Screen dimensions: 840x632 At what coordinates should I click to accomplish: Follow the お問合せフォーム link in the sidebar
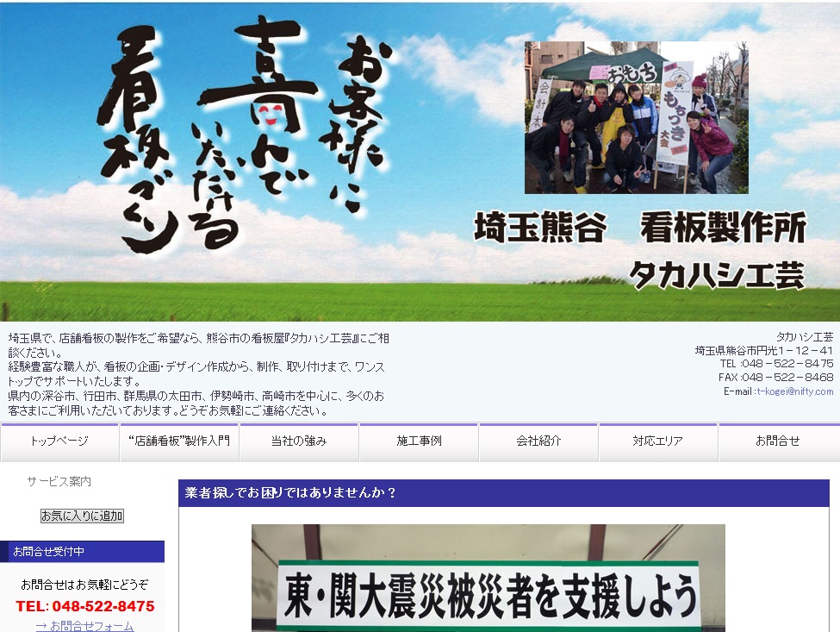click(x=84, y=626)
